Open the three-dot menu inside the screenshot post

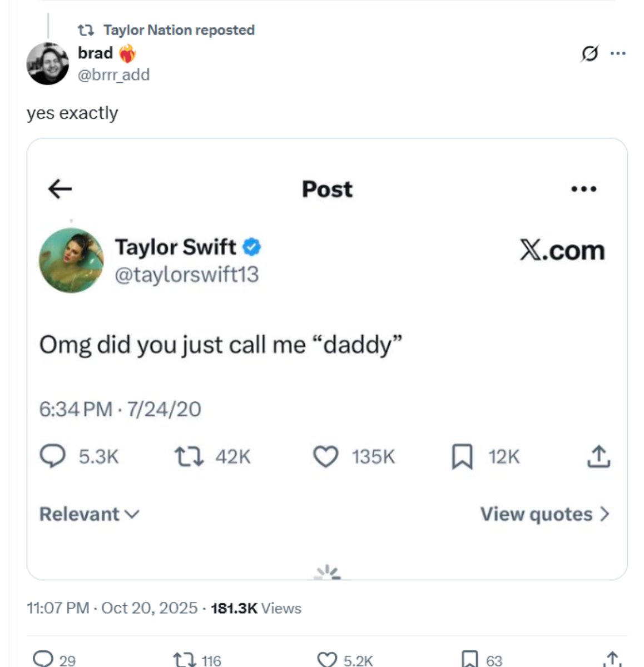(x=583, y=189)
